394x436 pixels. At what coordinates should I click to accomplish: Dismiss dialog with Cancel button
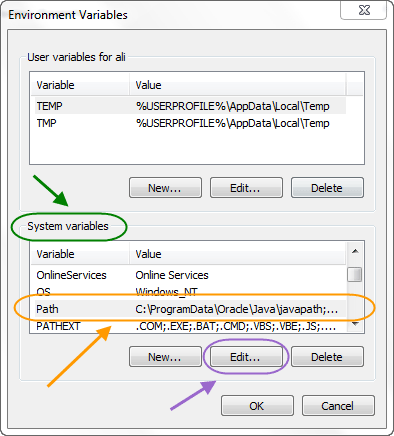[338, 406]
